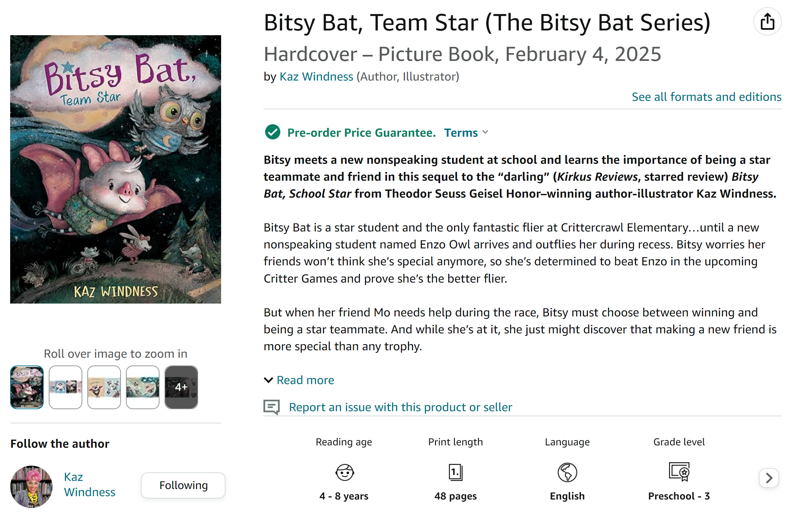Select the second preview thumbnail
Image resolution: width=793 pixels, height=532 pixels.
point(65,387)
